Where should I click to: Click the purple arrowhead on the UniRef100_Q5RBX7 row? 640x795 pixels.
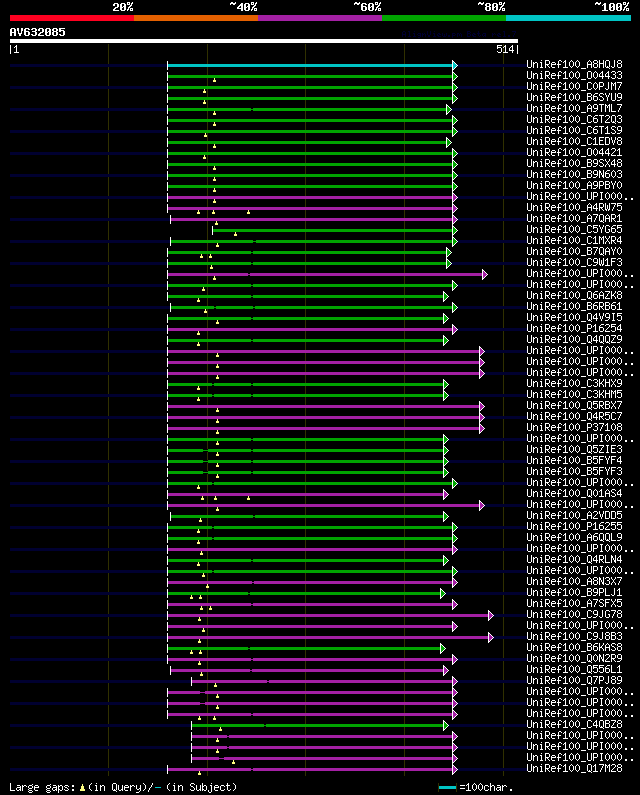[x=482, y=407]
